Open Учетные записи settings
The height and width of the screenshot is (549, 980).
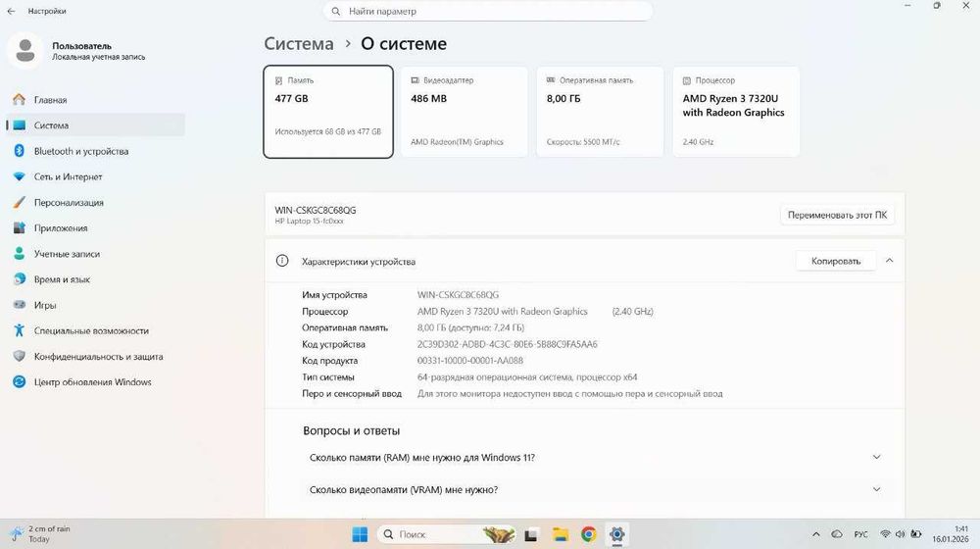click(96, 254)
